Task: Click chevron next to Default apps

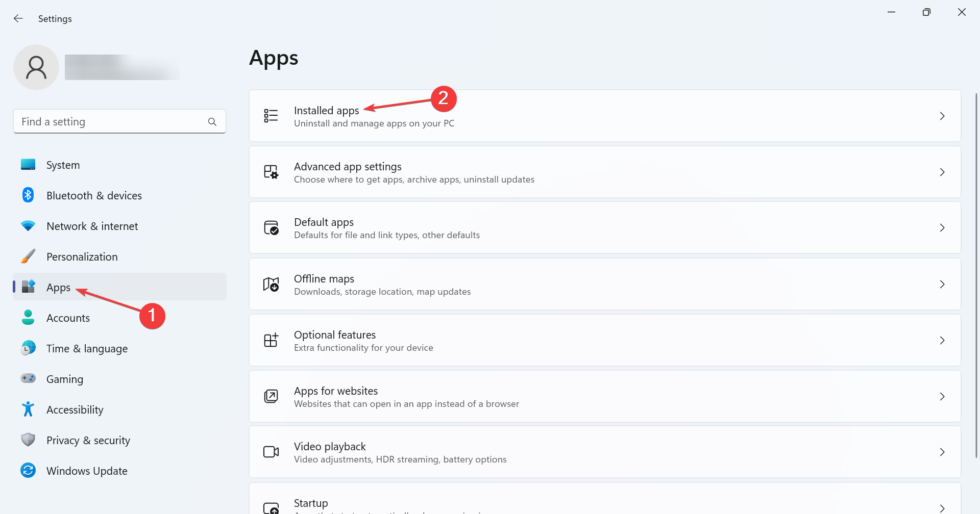Action: tap(942, 228)
